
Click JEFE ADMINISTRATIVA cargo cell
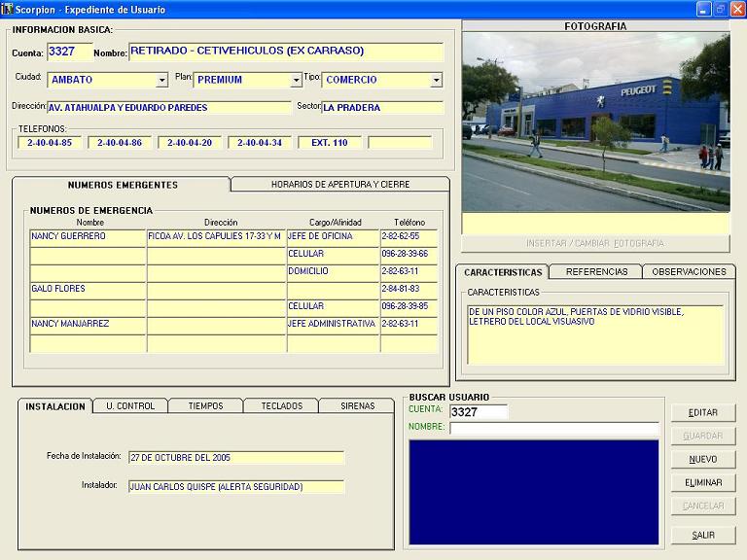tap(333, 325)
